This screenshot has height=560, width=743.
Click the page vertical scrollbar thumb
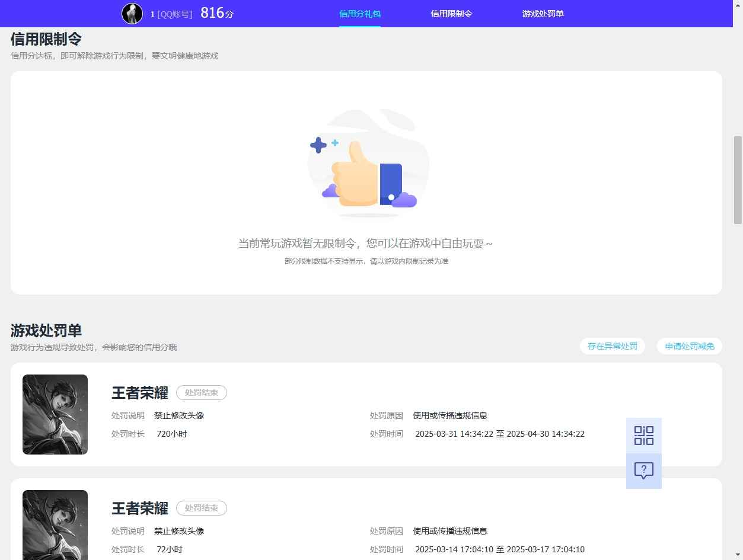[738, 180]
